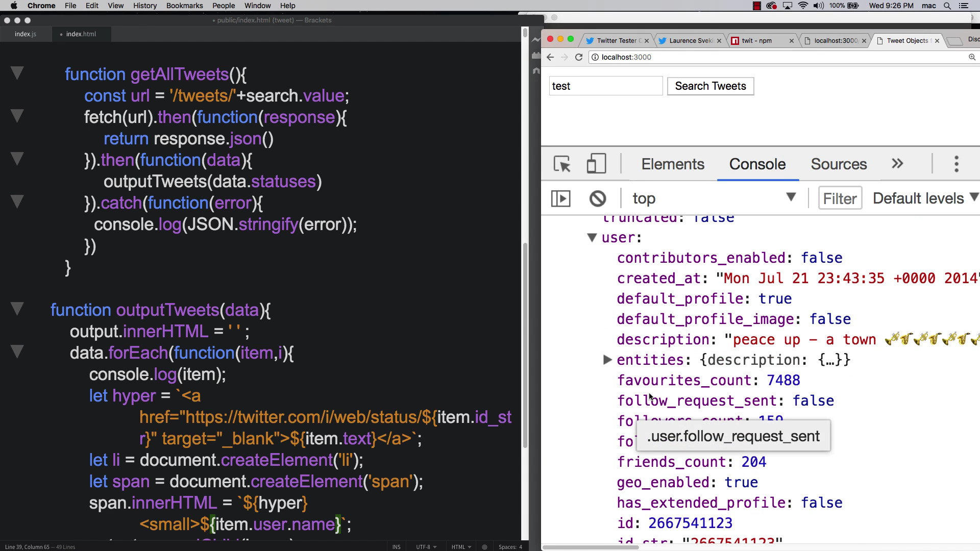The image size is (980, 551).
Task: Open the History menu in menu bar
Action: (x=144, y=6)
